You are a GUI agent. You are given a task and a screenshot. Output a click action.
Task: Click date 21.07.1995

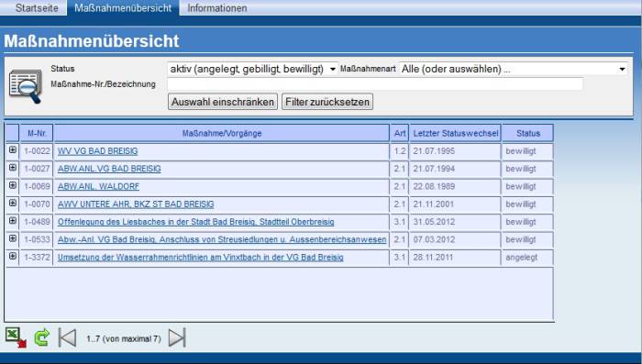coord(434,151)
